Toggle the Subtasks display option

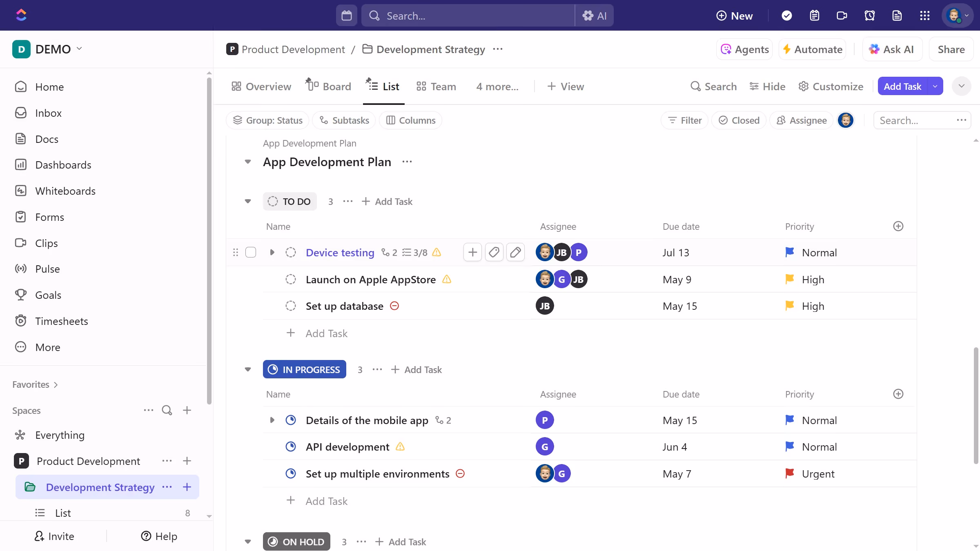344,120
